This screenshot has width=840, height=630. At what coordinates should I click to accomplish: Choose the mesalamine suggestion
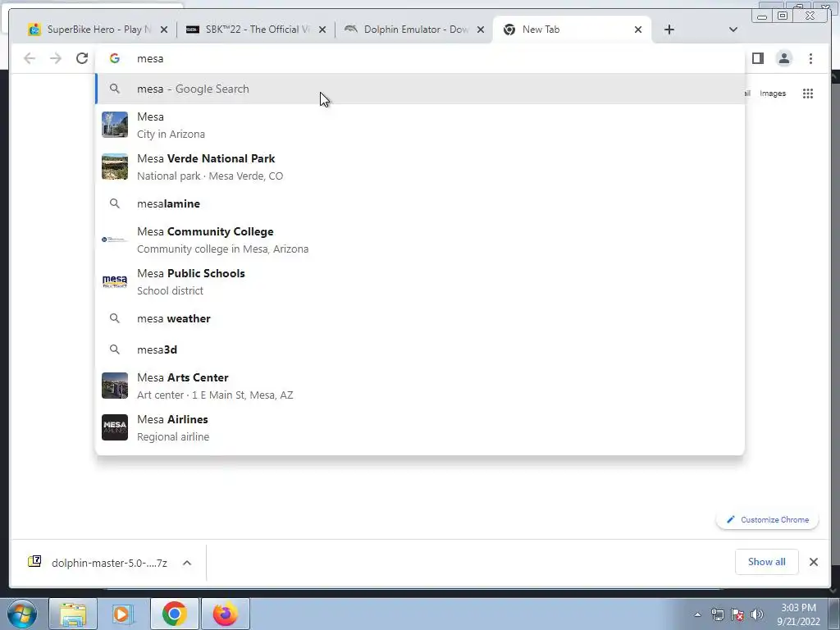(x=420, y=203)
